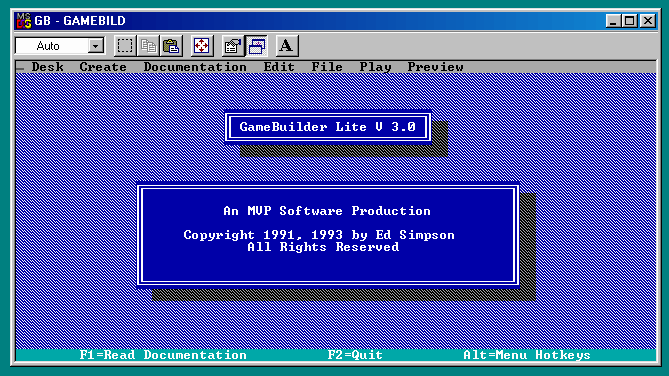Click F1=Read Documentation in status bar

[163, 355]
